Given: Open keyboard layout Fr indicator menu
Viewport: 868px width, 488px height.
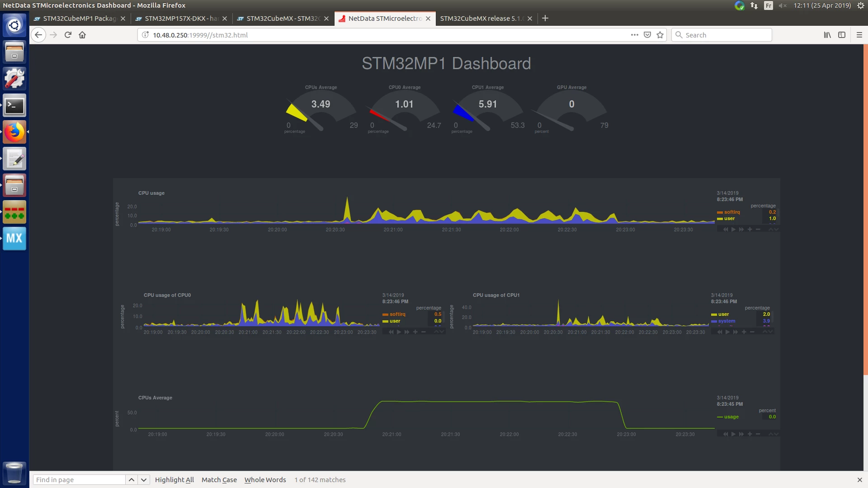Looking at the screenshot, I should click(769, 5).
